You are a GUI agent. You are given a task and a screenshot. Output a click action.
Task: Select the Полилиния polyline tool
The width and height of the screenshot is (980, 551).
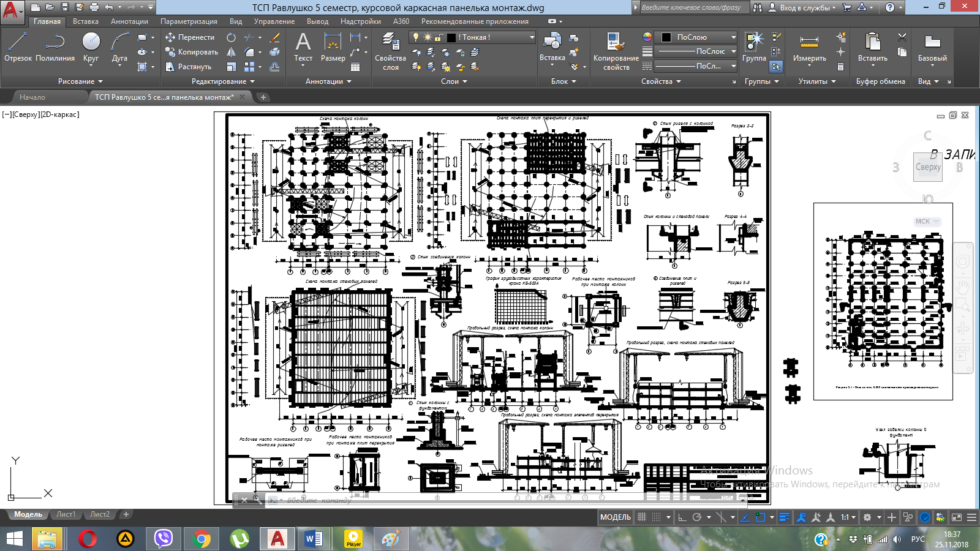(x=55, y=47)
